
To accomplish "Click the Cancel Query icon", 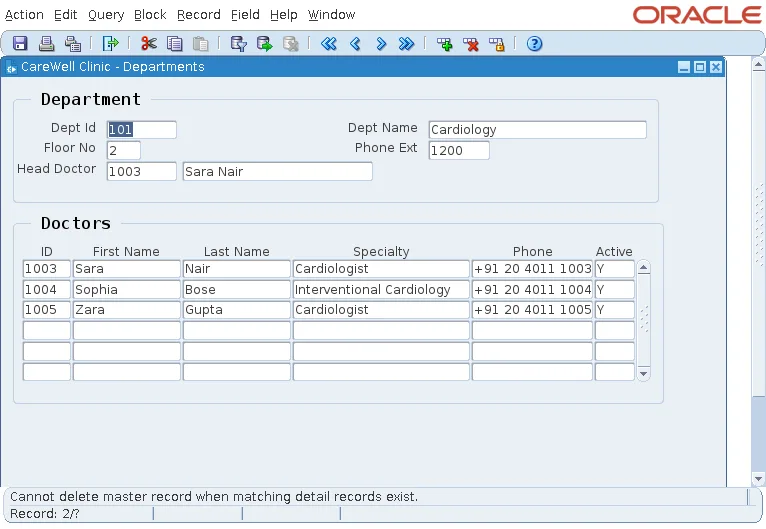I will pyautogui.click(x=291, y=43).
